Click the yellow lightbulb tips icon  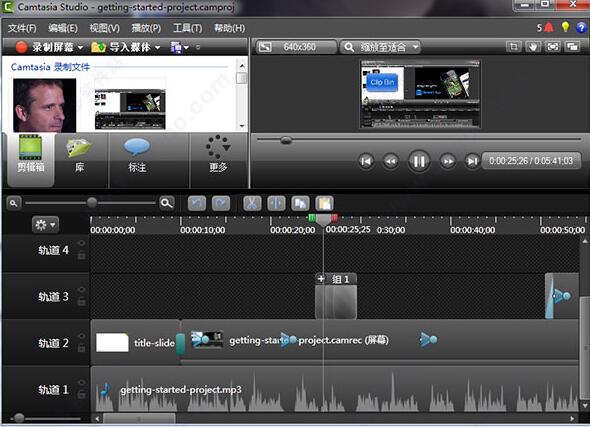coord(565,27)
